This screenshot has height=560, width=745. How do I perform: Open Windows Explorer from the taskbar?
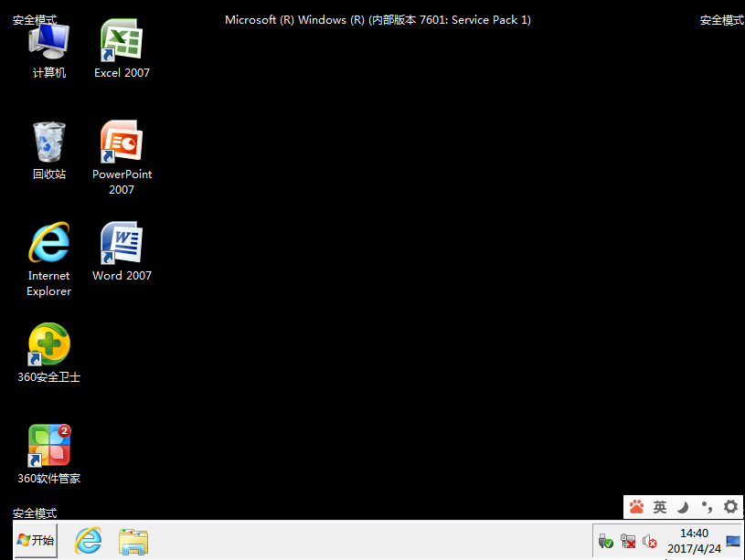pyautogui.click(x=133, y=542)
